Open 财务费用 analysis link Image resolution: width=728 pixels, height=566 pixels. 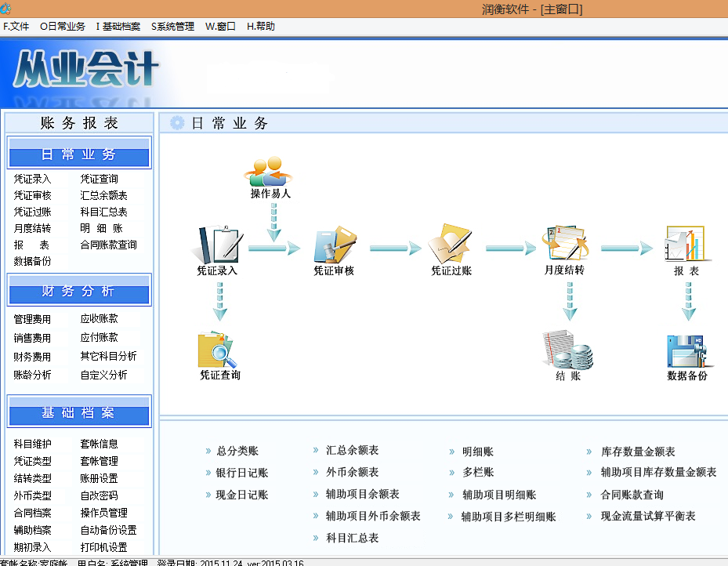coord(32,357)
